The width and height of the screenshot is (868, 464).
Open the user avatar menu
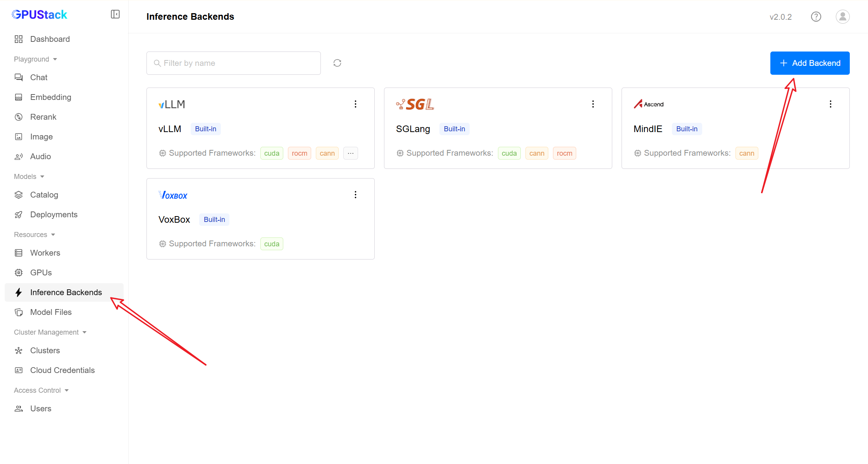(842, 17)
